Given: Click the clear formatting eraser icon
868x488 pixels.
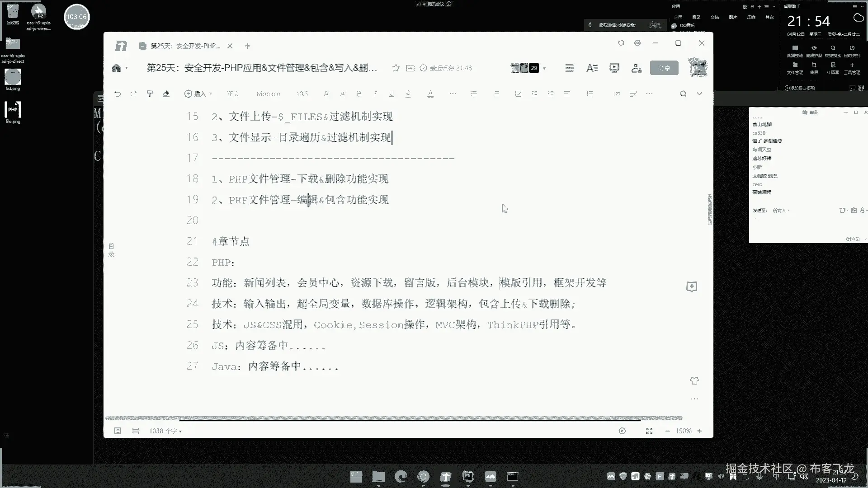Looking at the screenshot, I should (x=166, y=94).
